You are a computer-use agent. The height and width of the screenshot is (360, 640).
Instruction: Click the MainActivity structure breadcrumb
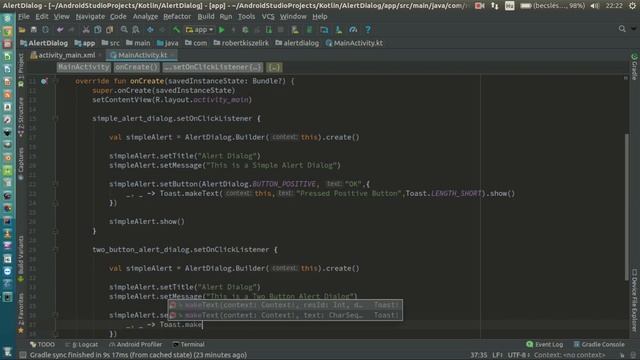click(84, 67)
